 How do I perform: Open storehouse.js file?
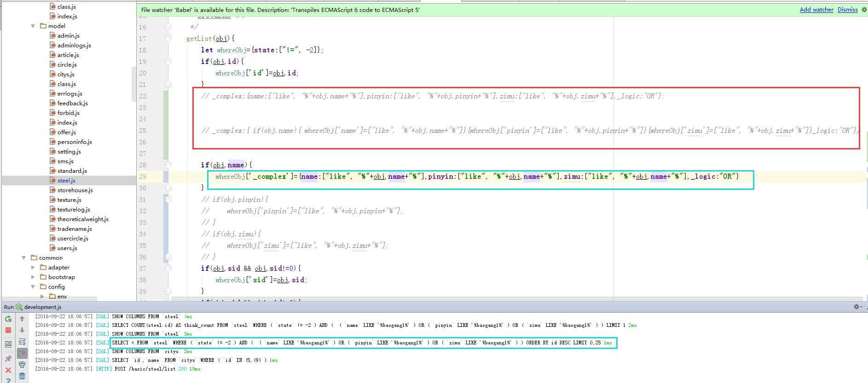tap(75, 190)
